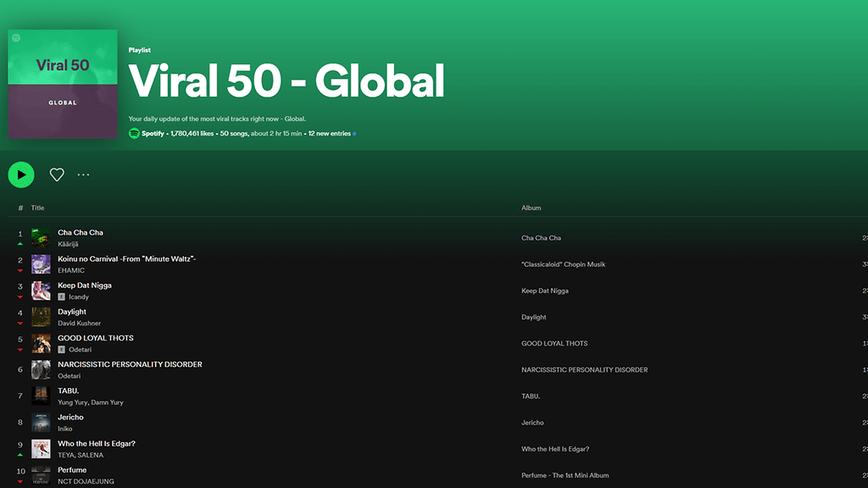Open the "Classicaloid" Chopin Musik album
Image resolution: width=868 pixels, height=488 pixels.
click(564, 264)
